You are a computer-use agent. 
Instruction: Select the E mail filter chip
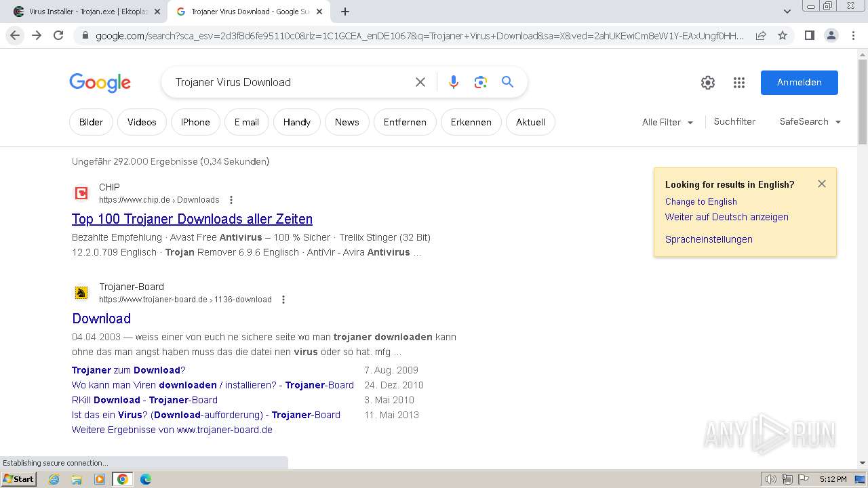pos(247,122)
